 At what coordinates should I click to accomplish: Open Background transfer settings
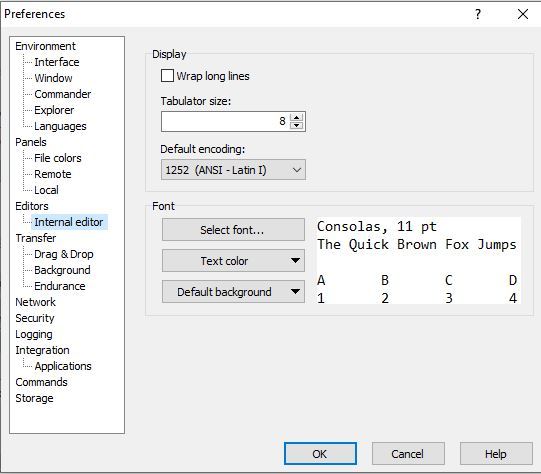(62, 270)
